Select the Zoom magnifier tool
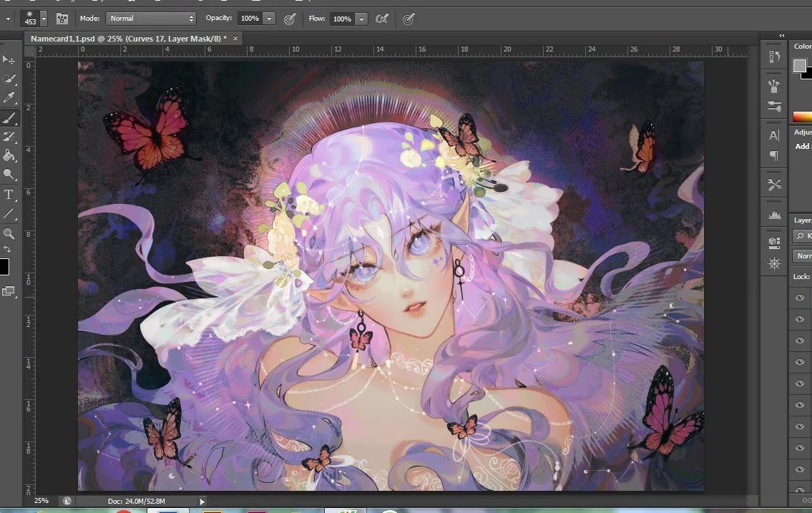This screenshot has height=513, width=812. (x=9, y=234)
